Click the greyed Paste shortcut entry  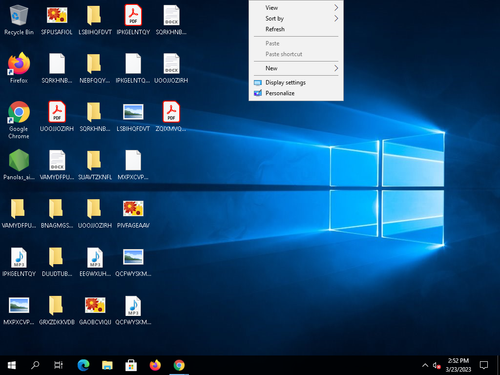coord(296,54)
